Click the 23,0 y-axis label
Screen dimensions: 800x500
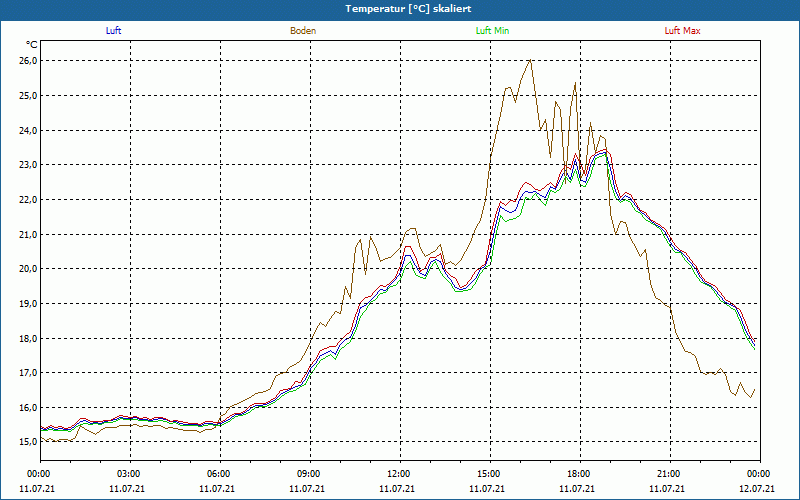[29, 165]
